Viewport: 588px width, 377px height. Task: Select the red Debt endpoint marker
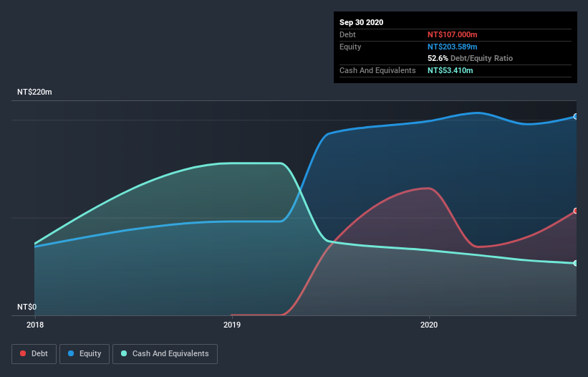(x=576, y=211)
